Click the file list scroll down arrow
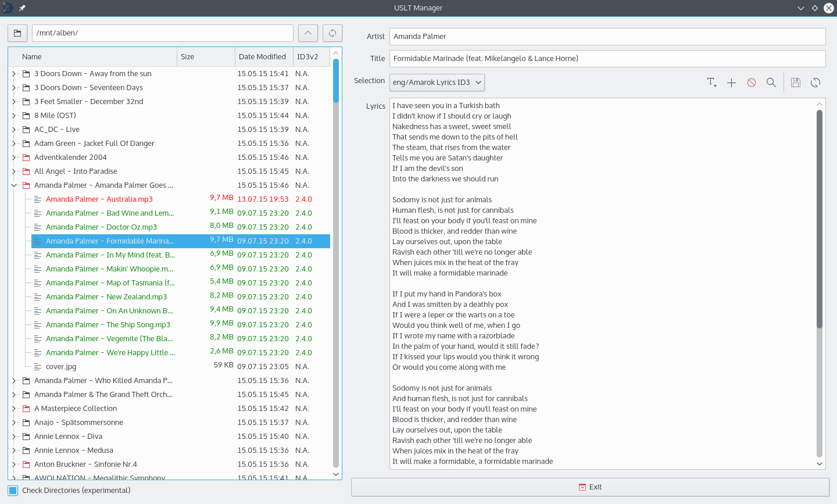The height and width of the screenshot is (504, 837). tap(336, 474)
